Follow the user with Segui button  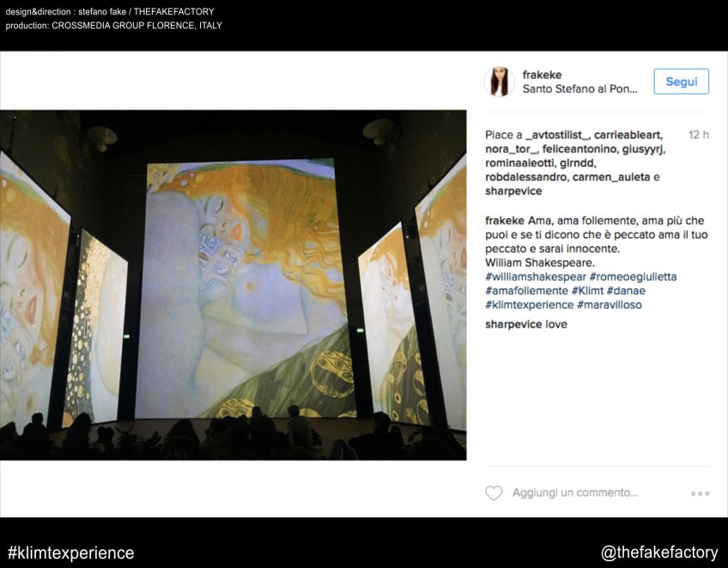click(x=681, y=82)
